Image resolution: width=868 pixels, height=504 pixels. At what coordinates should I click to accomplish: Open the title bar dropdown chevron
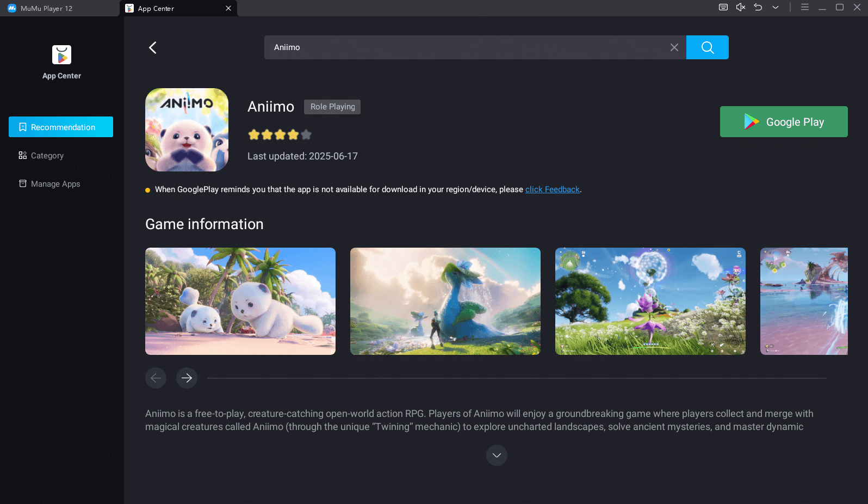pyautogui.click(x=776, y=7)
